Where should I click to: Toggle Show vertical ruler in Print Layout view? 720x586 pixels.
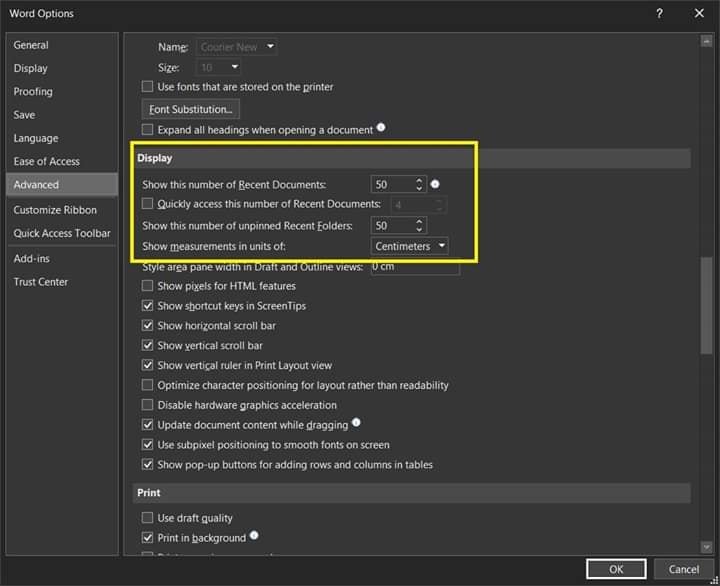pos(147,365)
